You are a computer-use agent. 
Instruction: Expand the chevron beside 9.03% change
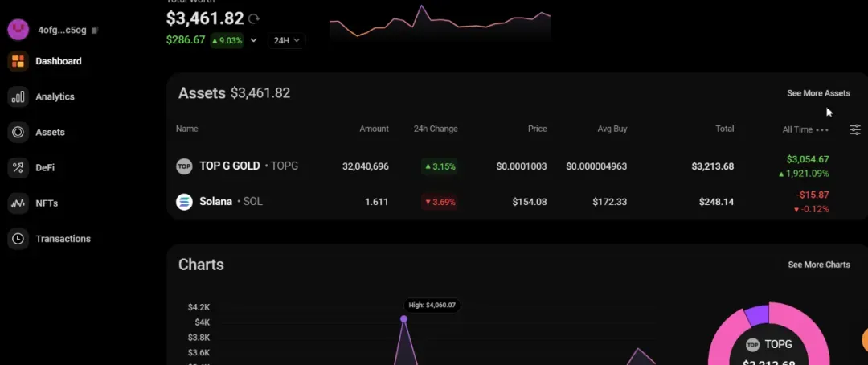[x=253, y=40]
